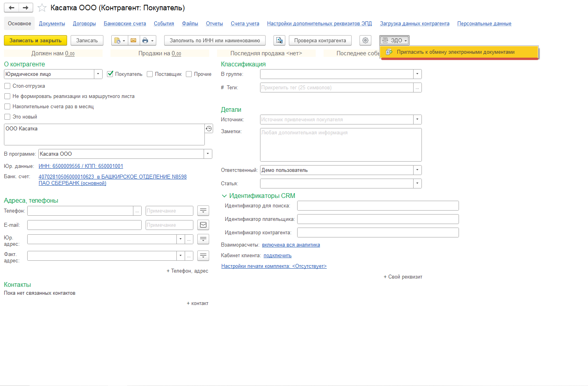The image size is (588, 386).
Task: Open Настройки дополнительных реквизитов ЭПД tab
Action: click(x=319, y=24)
